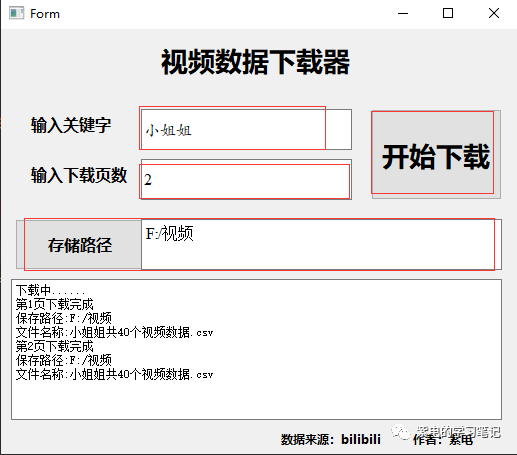Click the 输入下载页数 label
This screenshot has height=455, width=517.
[79, 175]
